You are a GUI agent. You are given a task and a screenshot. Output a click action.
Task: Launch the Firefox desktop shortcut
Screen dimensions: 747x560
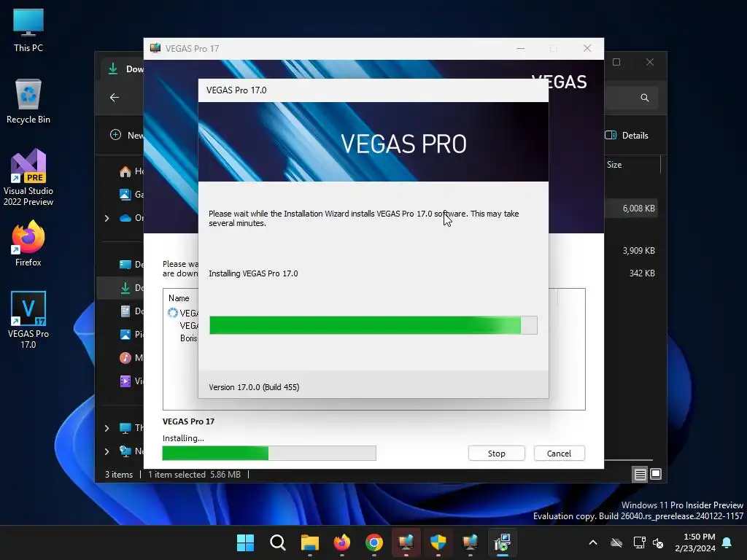click(x=28, y=244)
